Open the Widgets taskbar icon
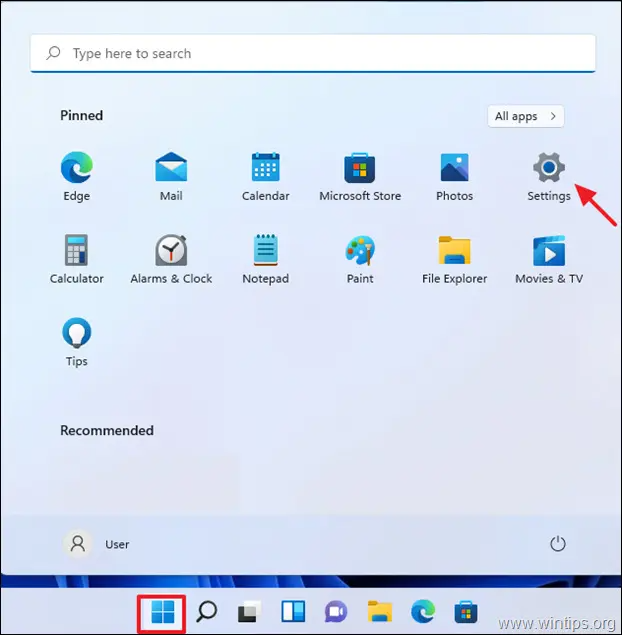The height and width of the screenshot is (635, 622). pos(293,612)
